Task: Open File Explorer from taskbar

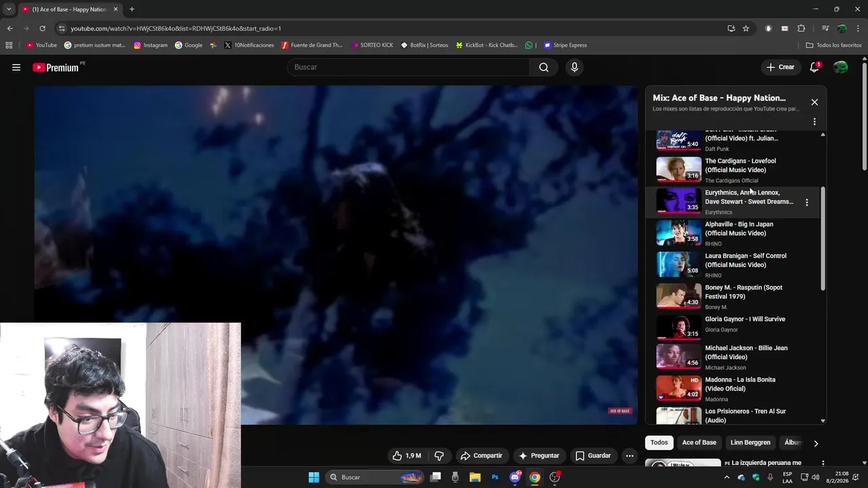Action: click(x=475, y=477)
